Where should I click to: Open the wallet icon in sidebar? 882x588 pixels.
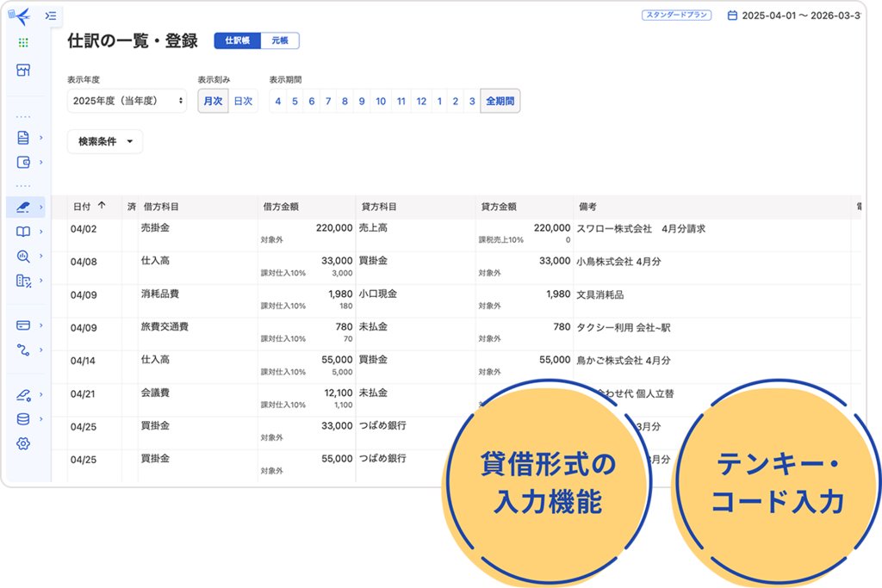(23, 162)
